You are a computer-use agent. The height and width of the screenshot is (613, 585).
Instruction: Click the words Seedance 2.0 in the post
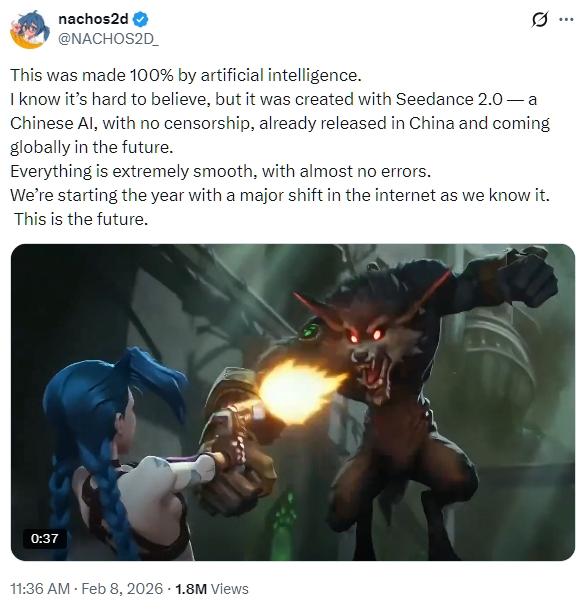click(x=449, y=99)
